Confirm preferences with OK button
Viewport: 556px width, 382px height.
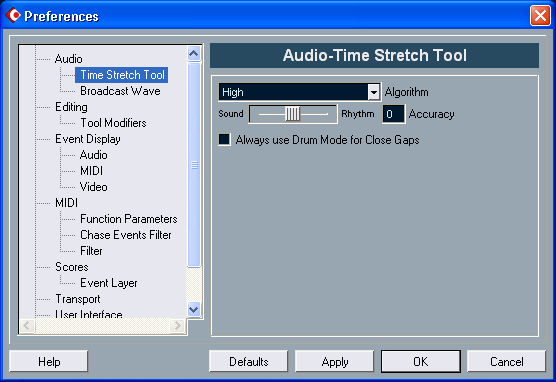(421, 361)
